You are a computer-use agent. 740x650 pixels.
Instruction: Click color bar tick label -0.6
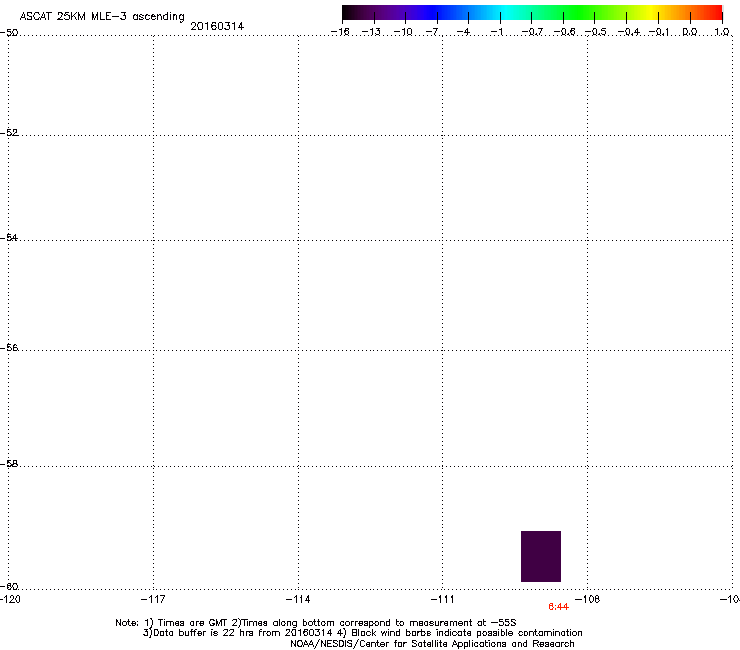(564, 32)
